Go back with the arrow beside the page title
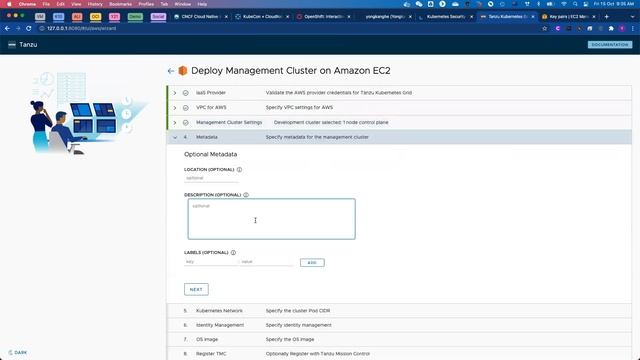The height and width of the screenshot is (360, 640). 171,71
